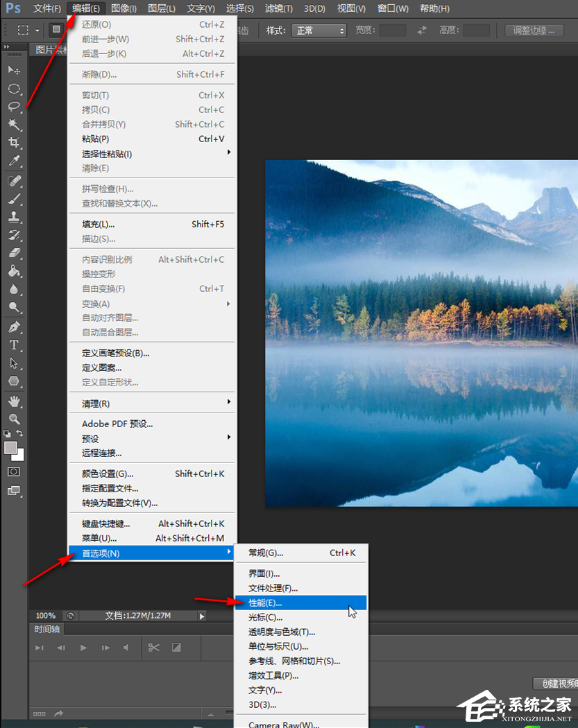Select the Elliptical Marquee tool
Image resolution: width=578 pixels, height=728 pixels.
[x=14, y=88]
